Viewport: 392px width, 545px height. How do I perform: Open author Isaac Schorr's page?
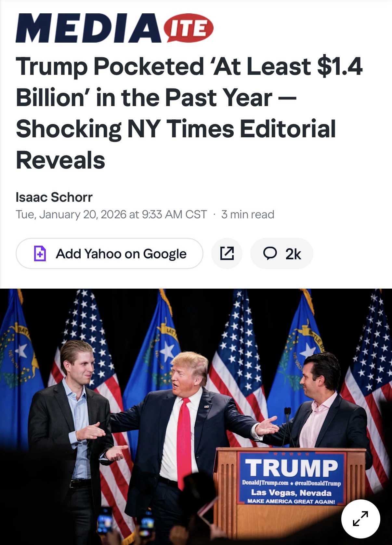pyautogui.click(x=54, y=197)
